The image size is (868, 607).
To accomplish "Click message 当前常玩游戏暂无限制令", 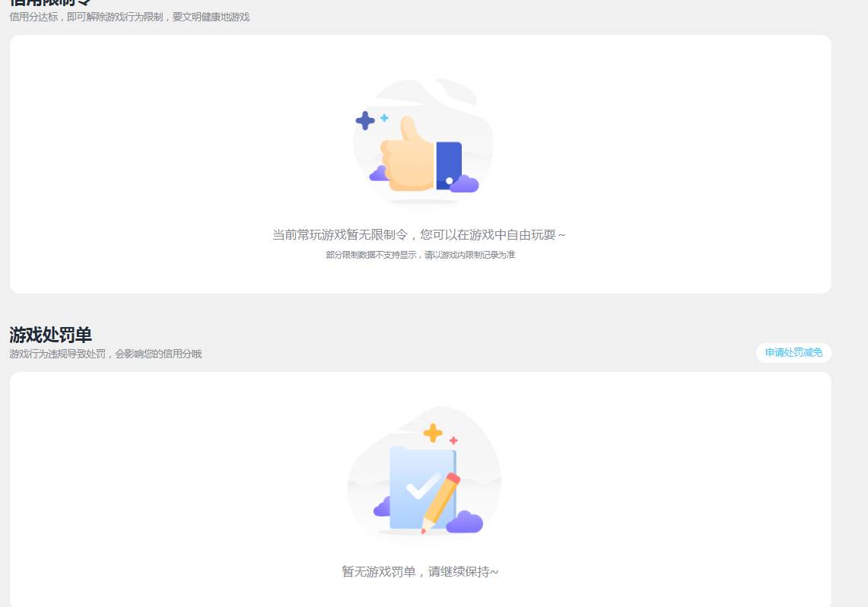I will [421, 234].
